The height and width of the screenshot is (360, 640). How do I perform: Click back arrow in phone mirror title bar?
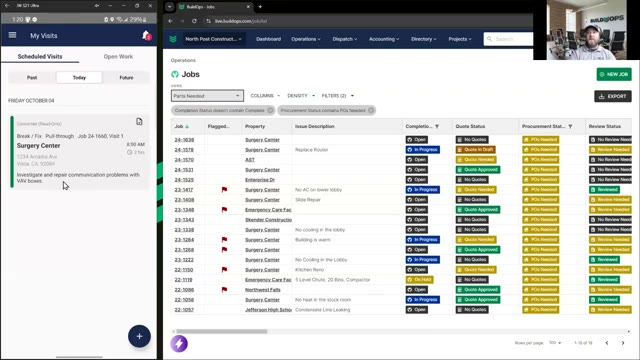click(7, 6)
